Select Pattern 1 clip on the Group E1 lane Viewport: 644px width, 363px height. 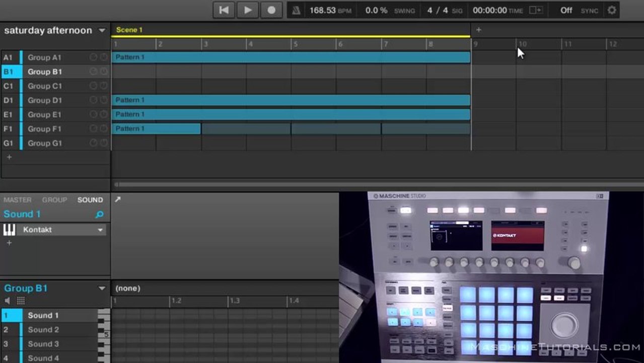click(x=291, y=114)
